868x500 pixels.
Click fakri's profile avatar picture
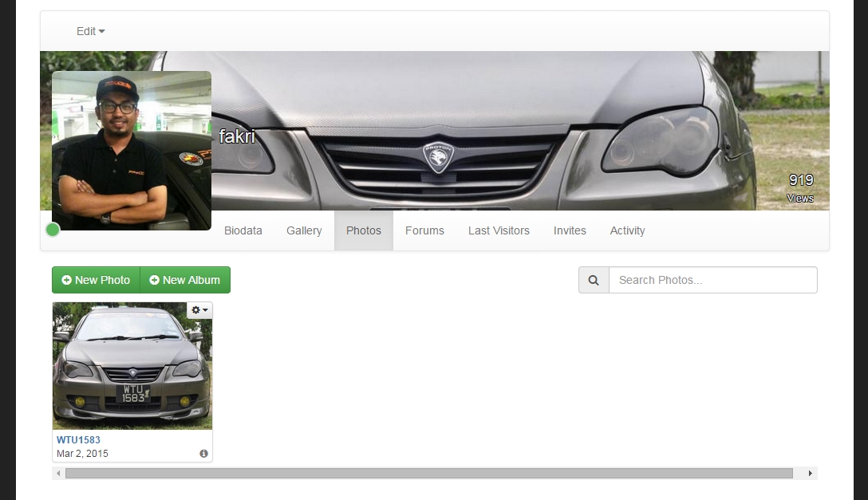click(131, 151)
